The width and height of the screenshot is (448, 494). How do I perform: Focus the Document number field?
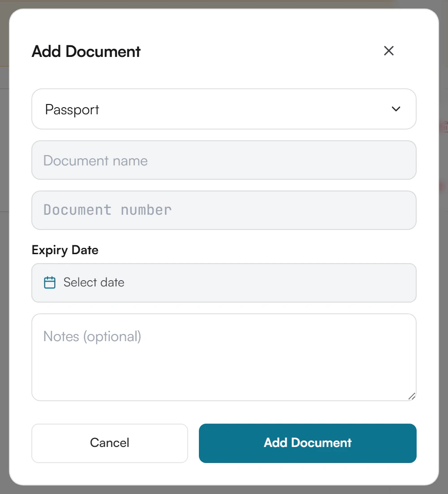tap(224, 210)
